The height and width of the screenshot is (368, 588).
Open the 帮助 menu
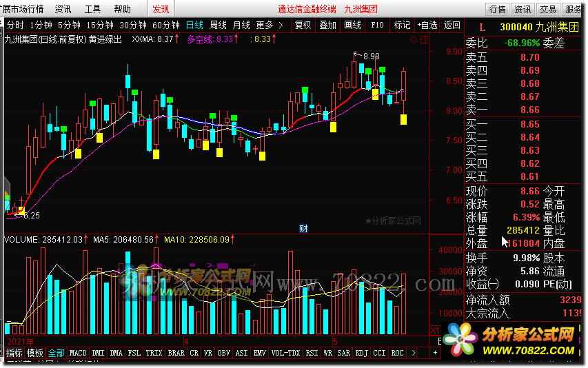tap(122, 9)
